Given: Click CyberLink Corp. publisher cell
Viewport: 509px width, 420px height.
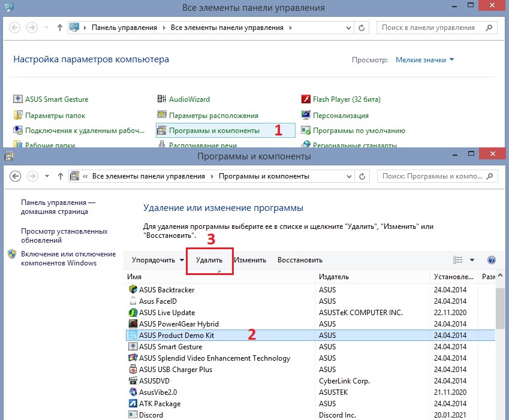Looking at the screenshot, I should (x=344, y=381).
